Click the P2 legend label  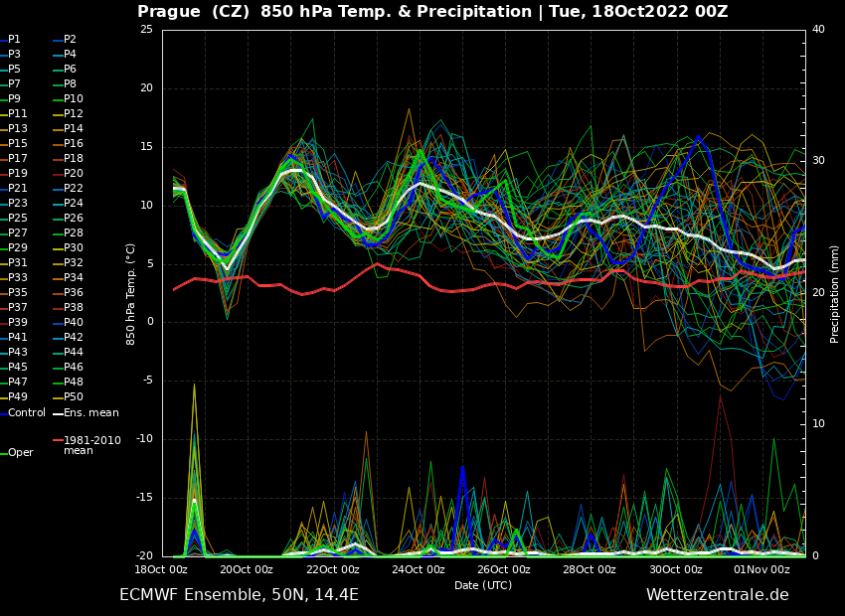tap(70, 40)
